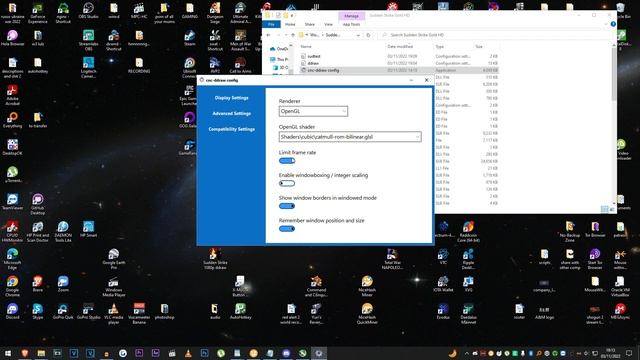Open the Share ribbon tab in Explorer

[x=310, y=24]
